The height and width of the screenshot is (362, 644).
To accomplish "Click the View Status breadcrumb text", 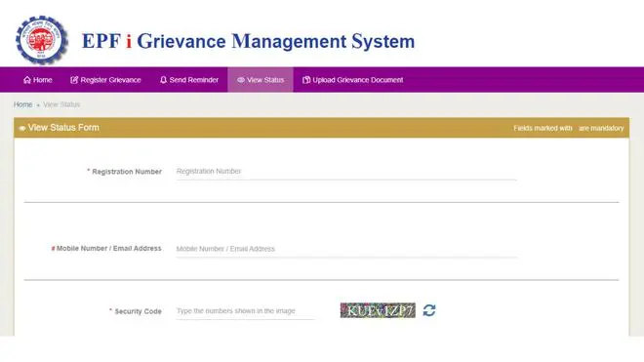I will 61,104.
